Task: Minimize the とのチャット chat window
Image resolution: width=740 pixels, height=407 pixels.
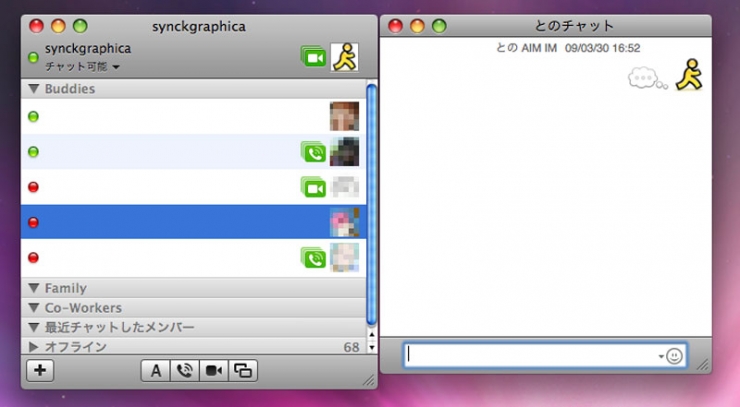Action: point(418,26)
